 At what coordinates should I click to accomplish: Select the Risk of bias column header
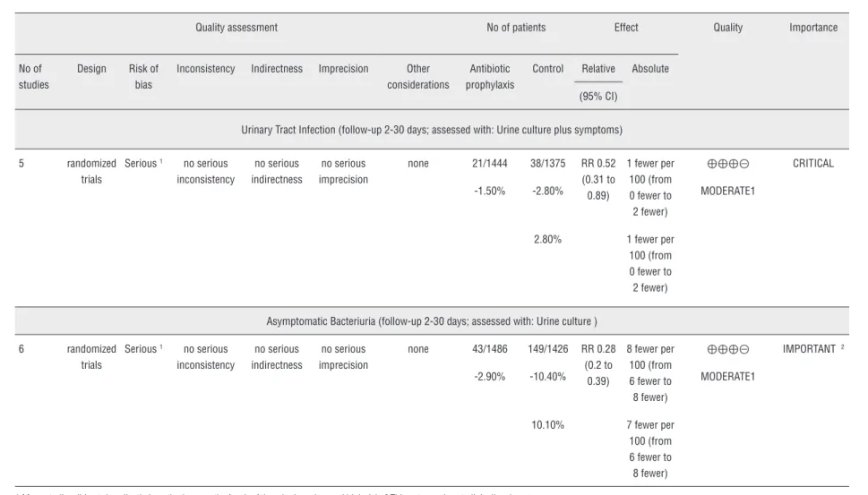[143, 76]
